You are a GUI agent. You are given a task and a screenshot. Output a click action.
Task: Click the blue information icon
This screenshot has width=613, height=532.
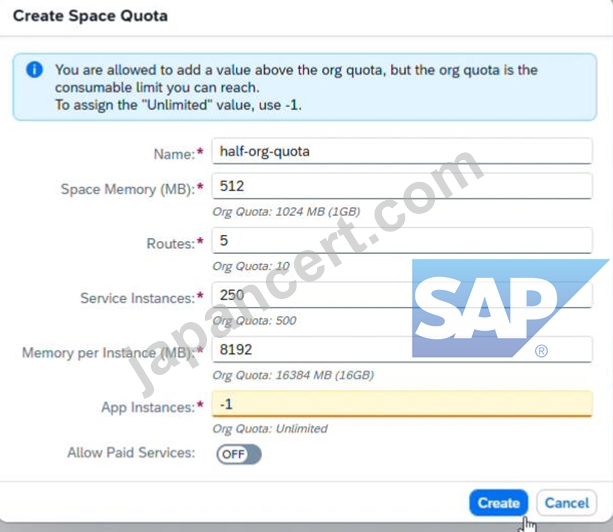coord(34,70)
